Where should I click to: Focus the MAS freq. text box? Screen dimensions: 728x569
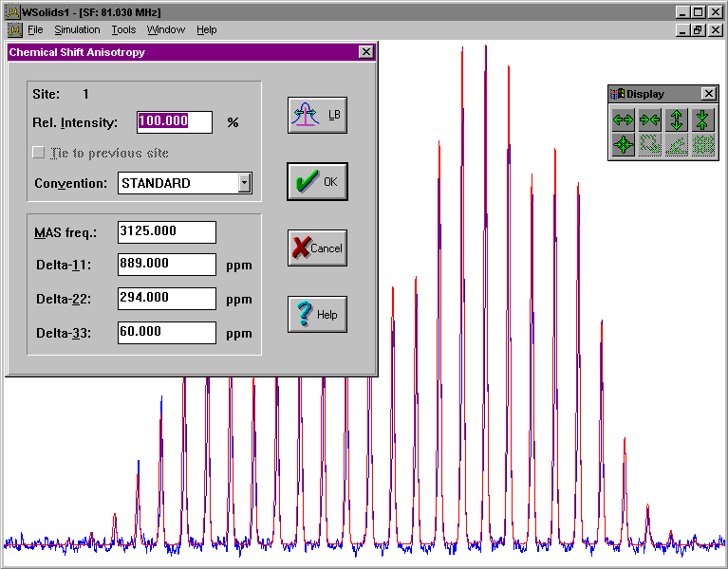[167, 231]
